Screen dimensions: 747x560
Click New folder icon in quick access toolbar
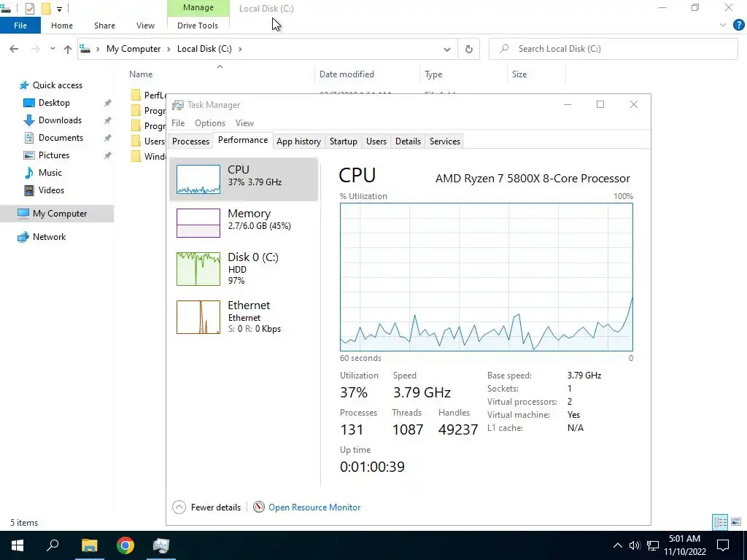tap(46, 8)
